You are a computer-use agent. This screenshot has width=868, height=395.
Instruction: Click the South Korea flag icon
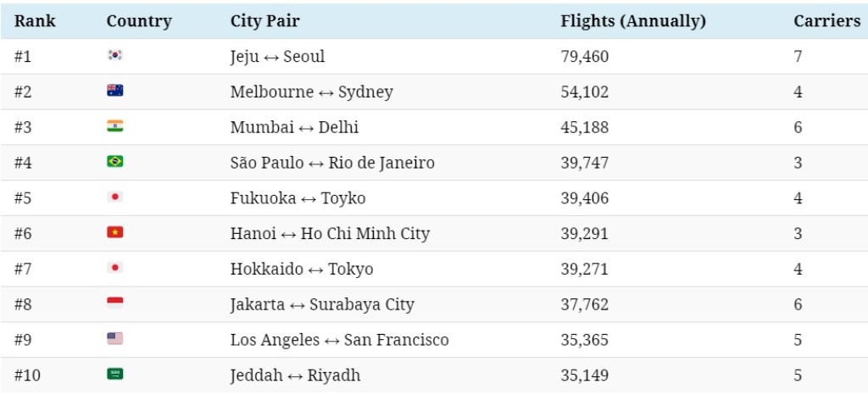(115, 56)
